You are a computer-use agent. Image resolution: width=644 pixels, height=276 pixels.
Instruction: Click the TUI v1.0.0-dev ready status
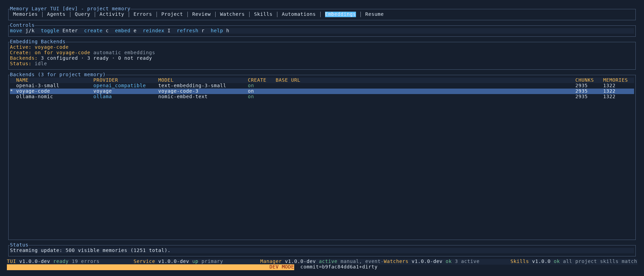coord(38,261)
